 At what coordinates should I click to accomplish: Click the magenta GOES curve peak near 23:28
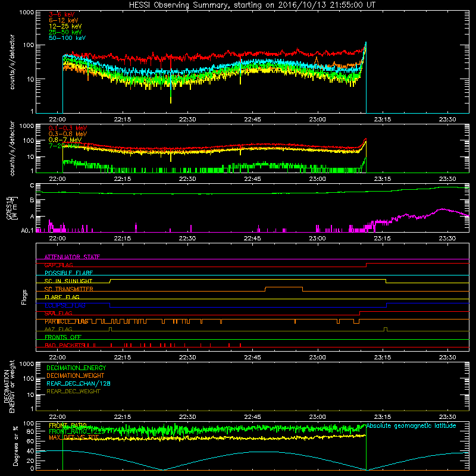443,209
